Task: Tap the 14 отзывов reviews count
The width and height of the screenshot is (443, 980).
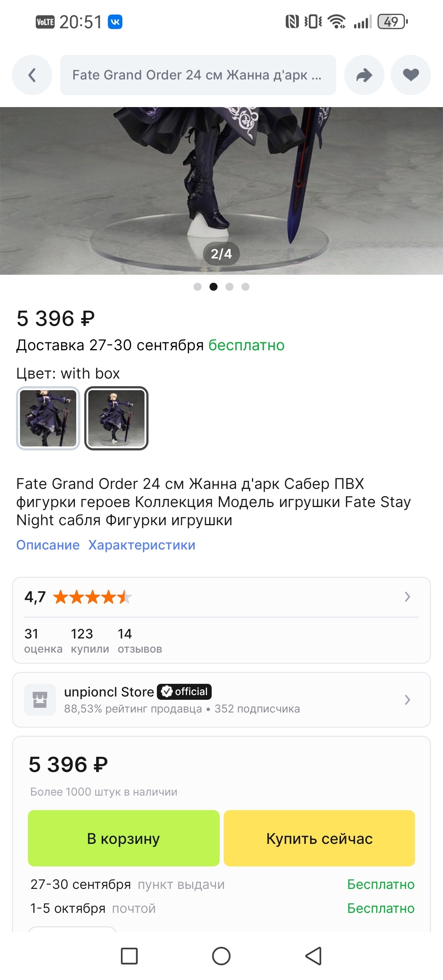Action: coord(140,641)
